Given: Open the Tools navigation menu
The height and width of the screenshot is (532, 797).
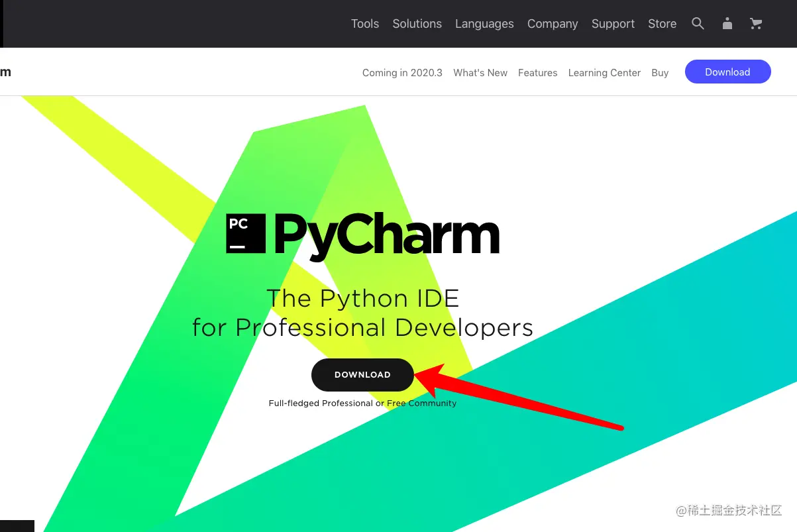Looking at the screenshot, I should pos(365,24).
